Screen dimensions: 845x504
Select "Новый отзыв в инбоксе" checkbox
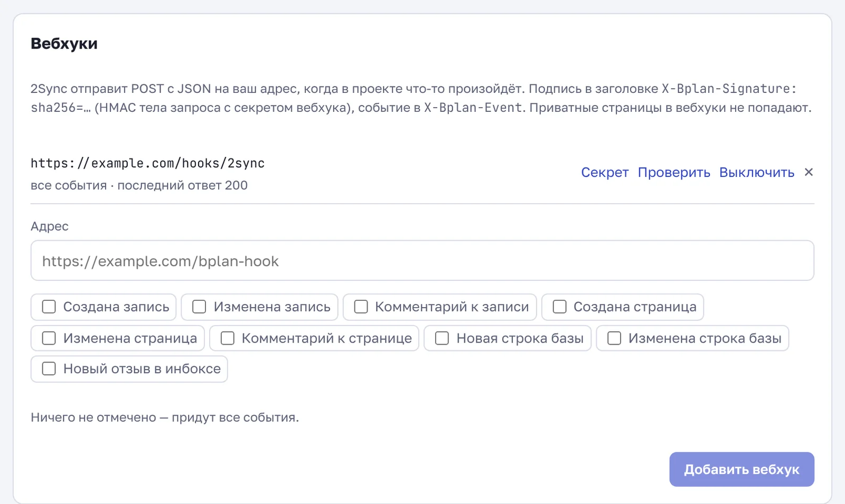(49, 368)
